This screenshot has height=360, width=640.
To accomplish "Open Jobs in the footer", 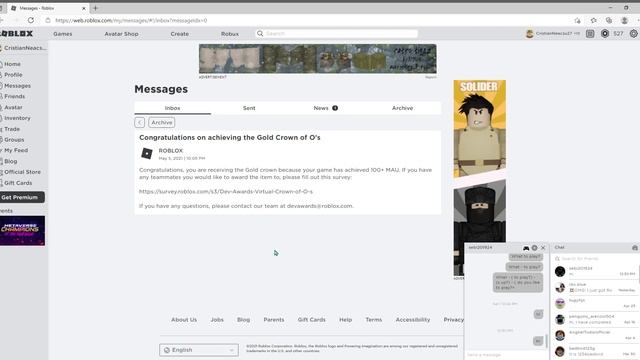I will point(217,320).
